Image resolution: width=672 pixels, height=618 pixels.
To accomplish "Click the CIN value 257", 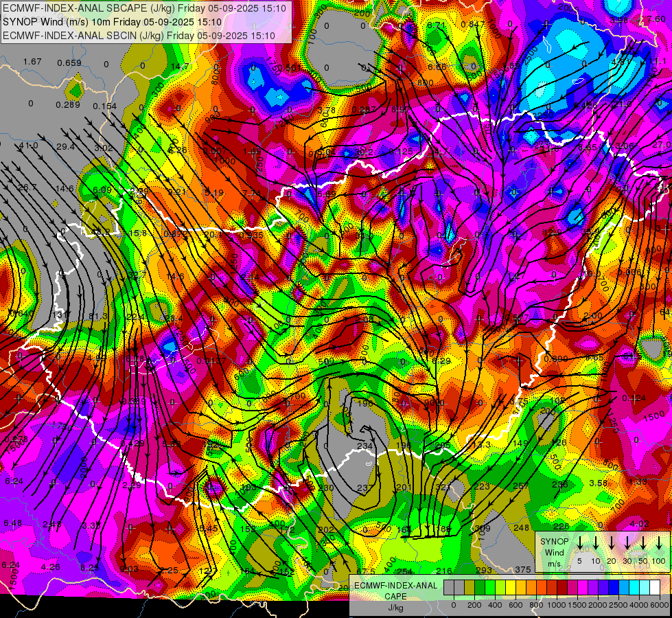I will 521,485.
